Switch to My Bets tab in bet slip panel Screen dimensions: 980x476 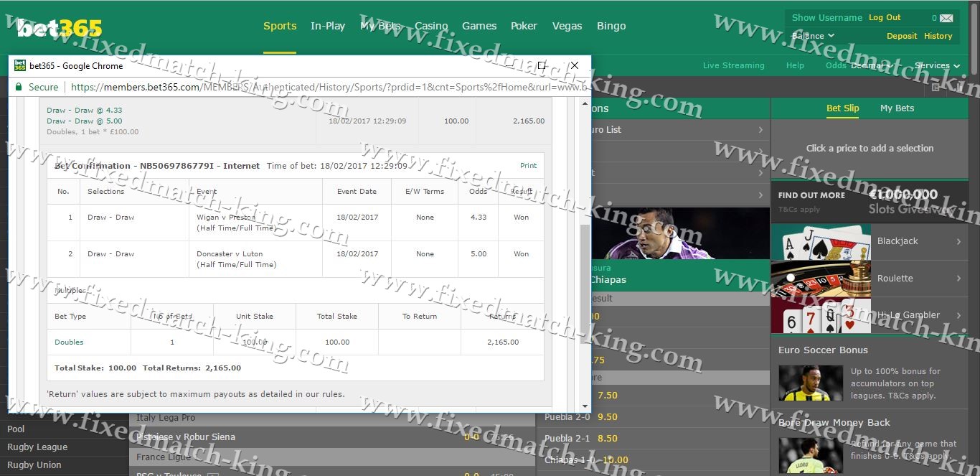(897, 108)
